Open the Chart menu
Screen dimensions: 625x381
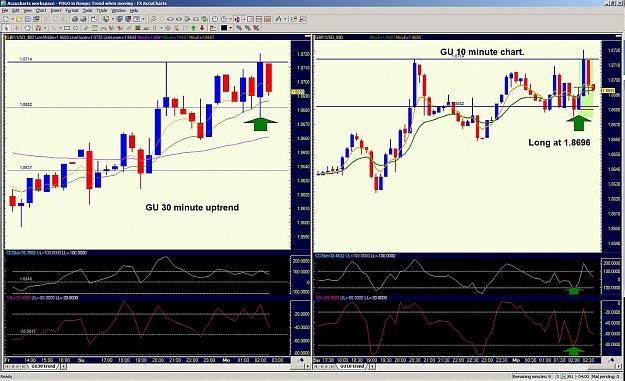tap(41, 10)
